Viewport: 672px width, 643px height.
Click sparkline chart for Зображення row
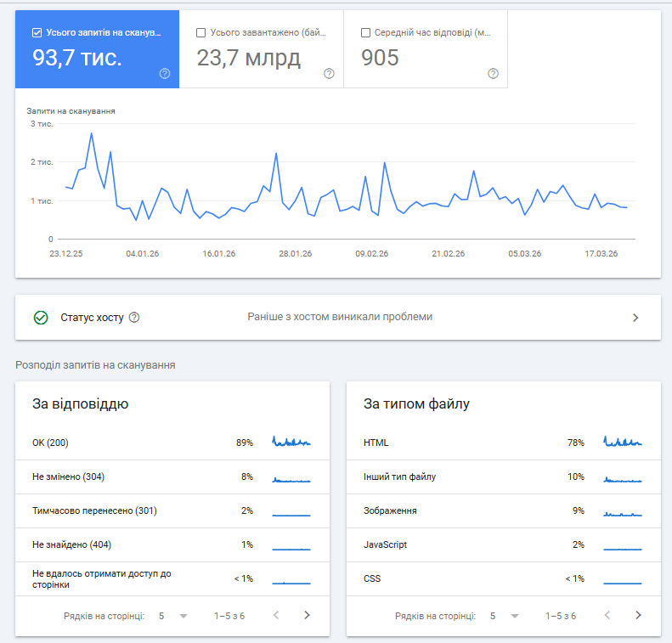pyautogui.click(x=623, y=513)
